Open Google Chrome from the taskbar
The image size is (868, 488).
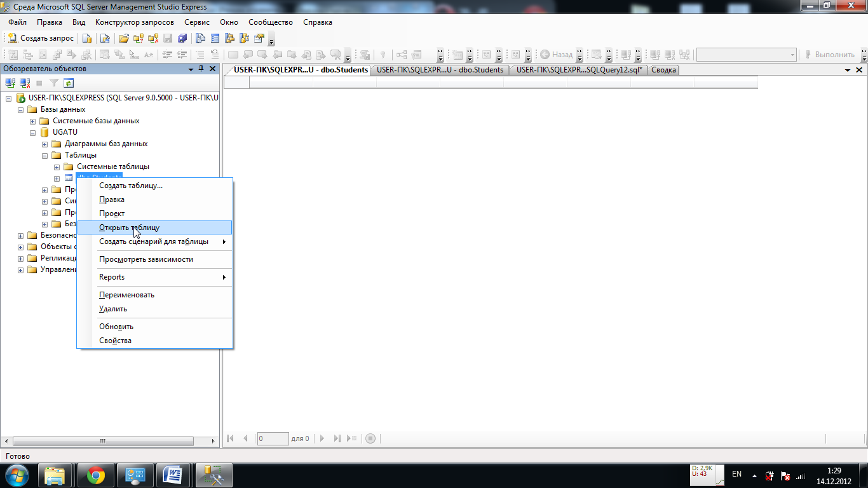[96, 475]
